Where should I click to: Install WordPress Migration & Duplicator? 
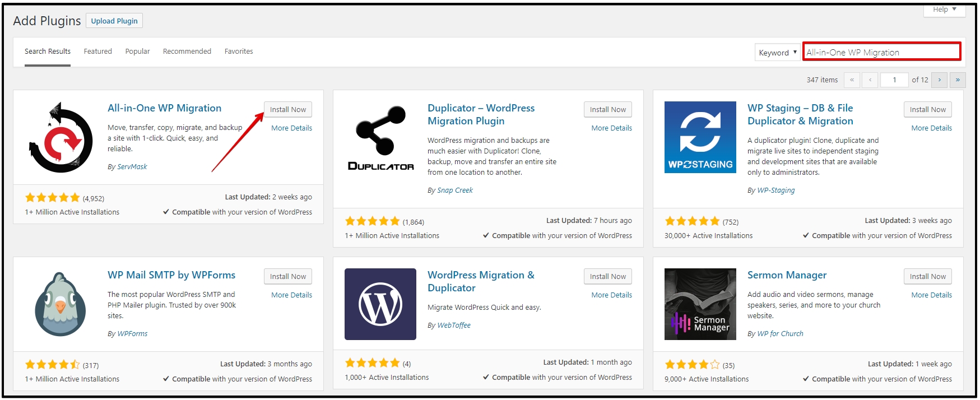point(608,276)
